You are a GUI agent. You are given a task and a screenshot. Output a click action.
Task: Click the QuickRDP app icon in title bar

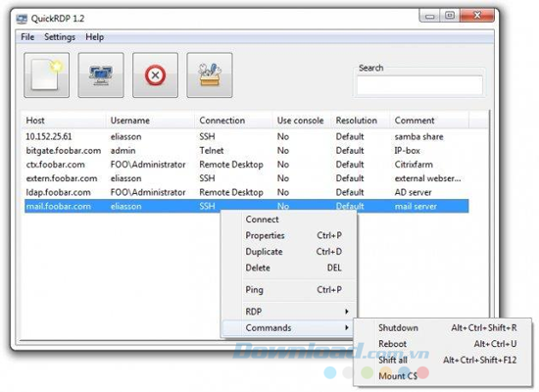pyautogui.click(x=22, y=19)
